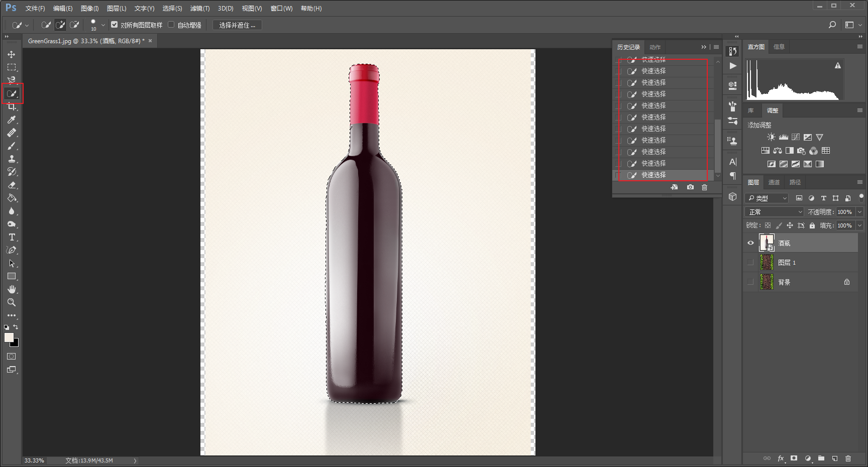Open Layers panel flyout menu

coord(860,182)
